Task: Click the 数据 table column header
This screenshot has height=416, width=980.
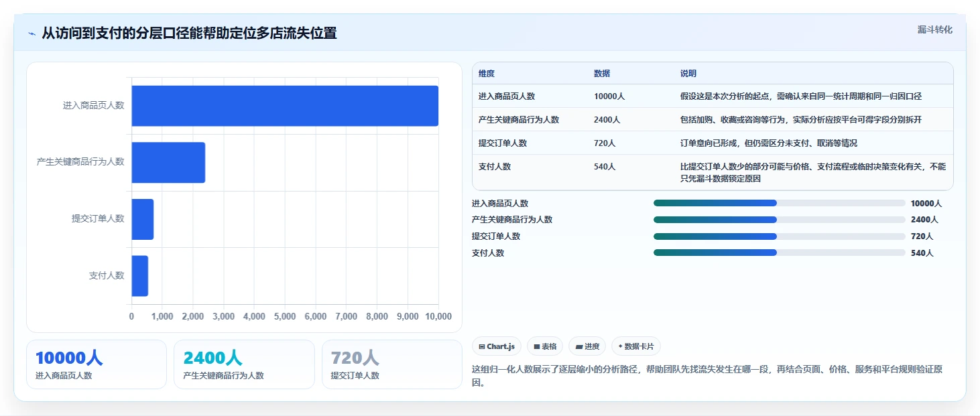Action: (x=602, y=74)
